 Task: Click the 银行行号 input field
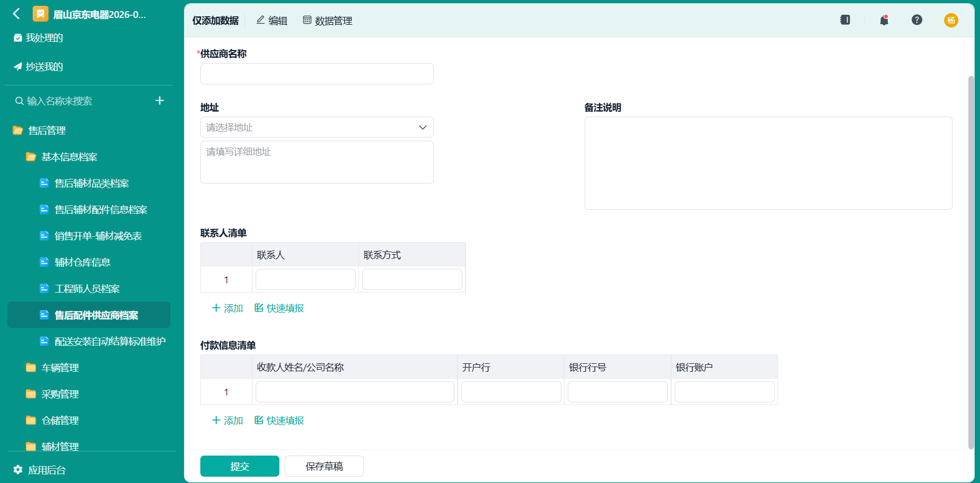(x=618, y=392)
